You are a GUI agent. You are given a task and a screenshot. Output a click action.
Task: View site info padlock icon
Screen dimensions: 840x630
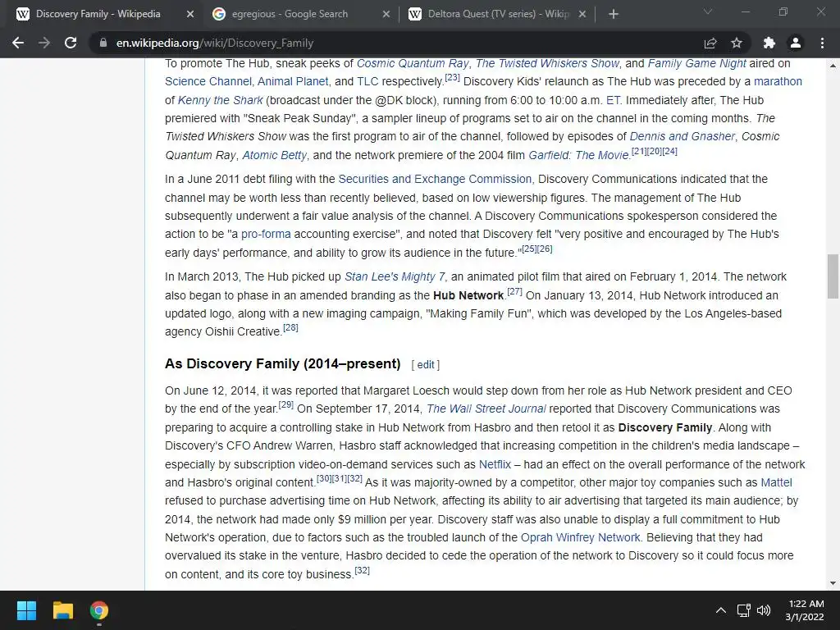103,43
